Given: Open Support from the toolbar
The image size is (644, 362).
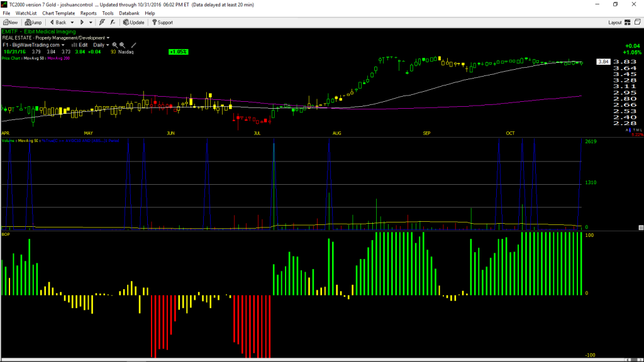Looking at the screenshot, I should 163,23.
